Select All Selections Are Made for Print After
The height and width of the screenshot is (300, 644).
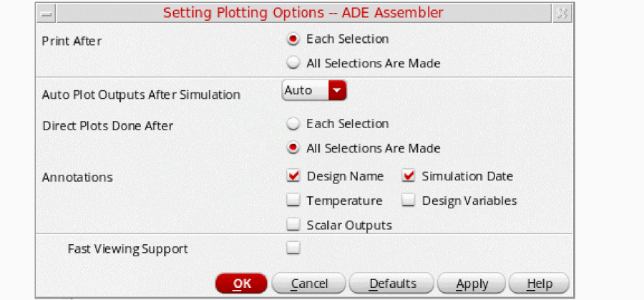pyautogui.click(x=293, y=63)
